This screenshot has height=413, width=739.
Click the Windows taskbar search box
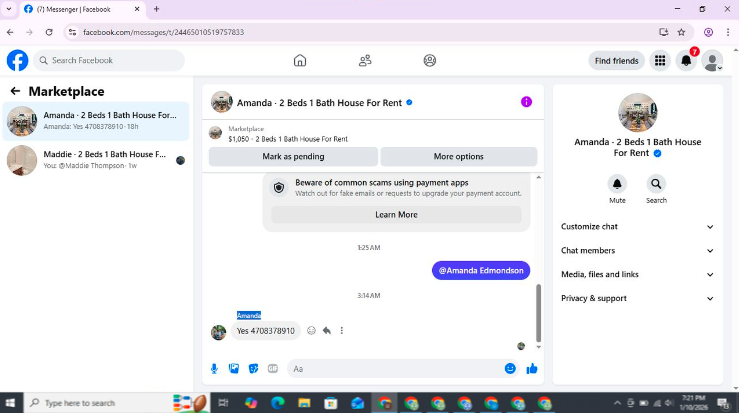point(116,403)
